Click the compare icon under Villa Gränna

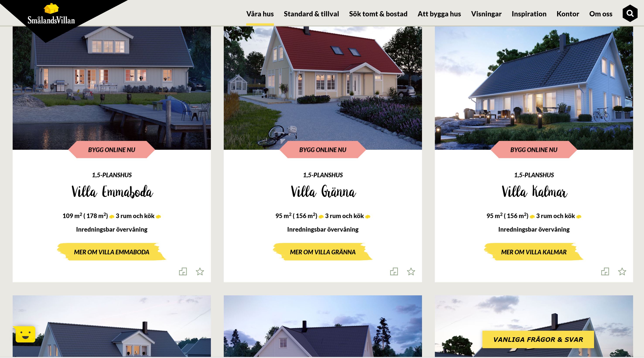pos(394,271)
